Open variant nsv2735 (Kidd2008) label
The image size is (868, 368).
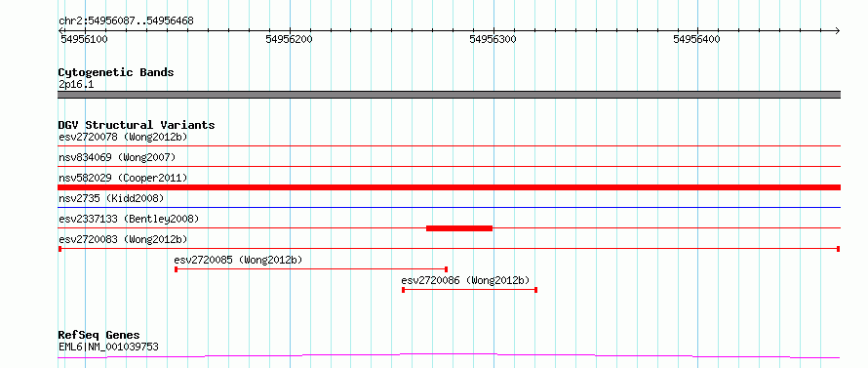111,198
